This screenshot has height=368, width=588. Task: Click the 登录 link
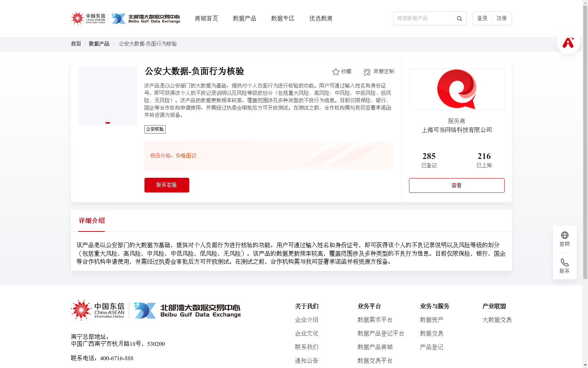click(482, 18)
